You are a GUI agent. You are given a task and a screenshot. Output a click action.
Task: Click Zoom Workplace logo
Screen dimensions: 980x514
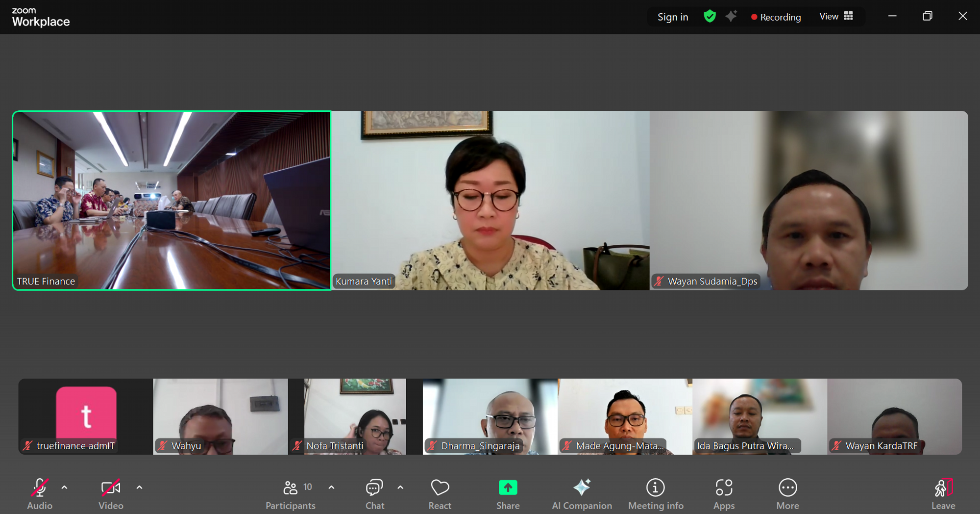41,17
